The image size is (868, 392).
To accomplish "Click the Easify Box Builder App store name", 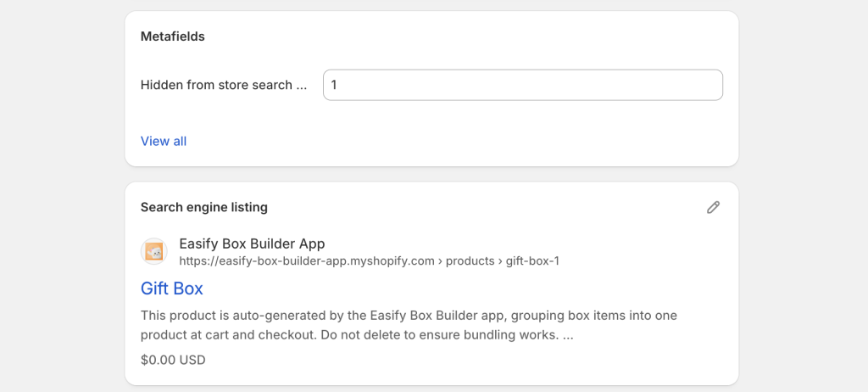I will pyautogui.click(x=252, y=244).
